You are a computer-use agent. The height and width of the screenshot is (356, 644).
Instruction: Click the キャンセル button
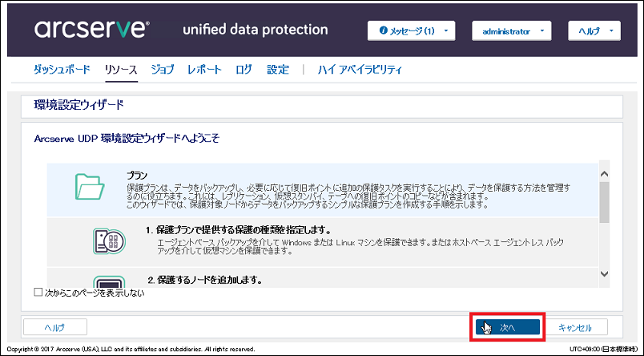pyautogui.click(x=575, y=327)
